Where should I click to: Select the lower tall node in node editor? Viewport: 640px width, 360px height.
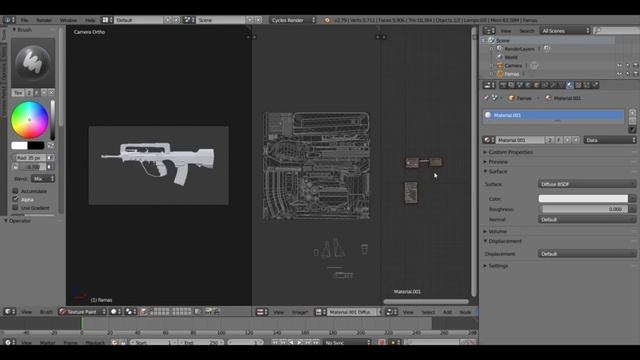(411, 193)
